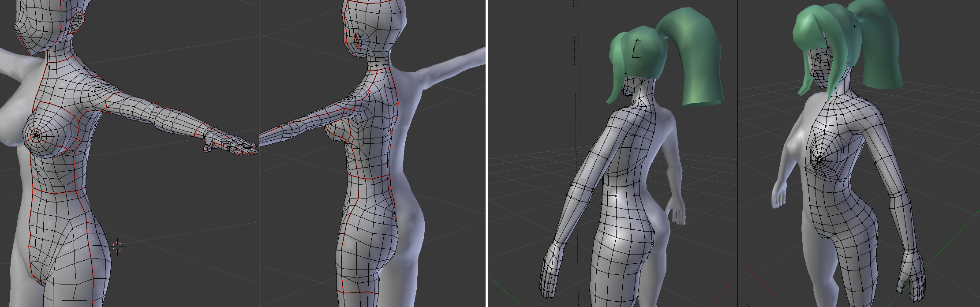Image resolution: width=980 pixels, height=307 pixels.
Task: Click the radial pole center in rightmost viewport
Action: click(x=819, y=159)
